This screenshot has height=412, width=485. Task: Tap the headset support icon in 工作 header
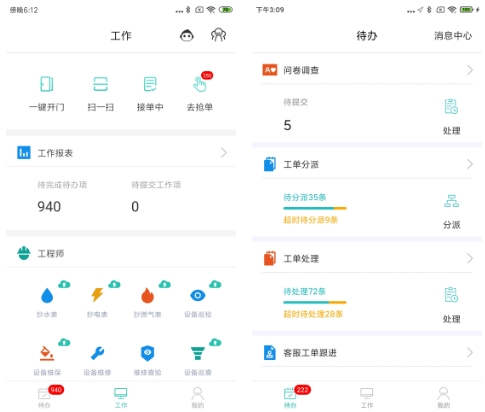point(219,35)
